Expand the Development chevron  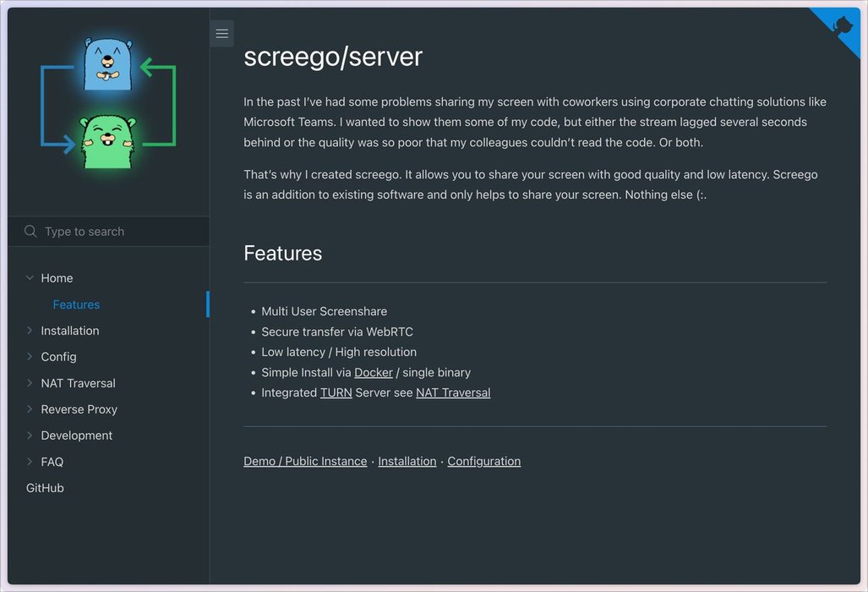(30, 436)
